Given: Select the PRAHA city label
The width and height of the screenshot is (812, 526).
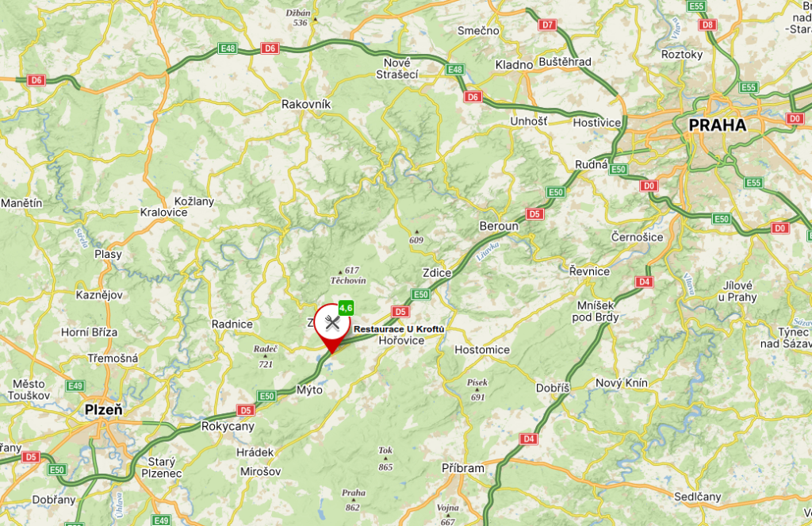Looking at the screenshot, I should pos(717,125).
